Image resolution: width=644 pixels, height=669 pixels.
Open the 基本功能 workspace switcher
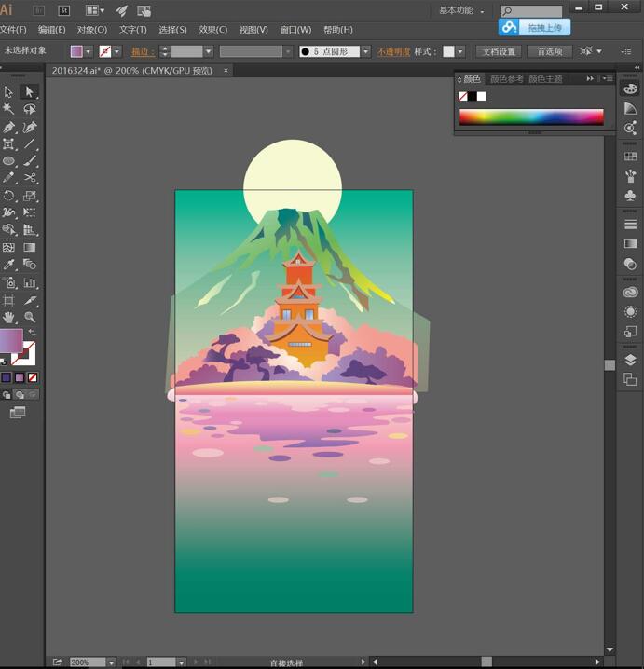(x=461, y=10)
